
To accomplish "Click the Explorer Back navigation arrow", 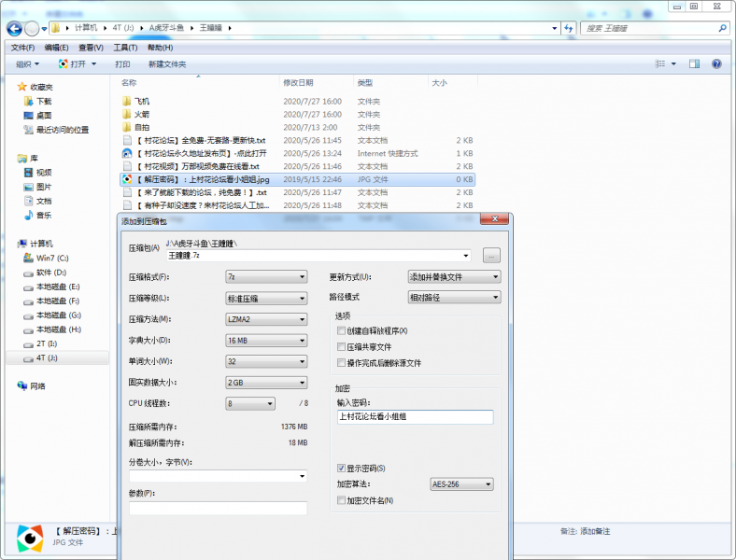I will tap(15, 29).
